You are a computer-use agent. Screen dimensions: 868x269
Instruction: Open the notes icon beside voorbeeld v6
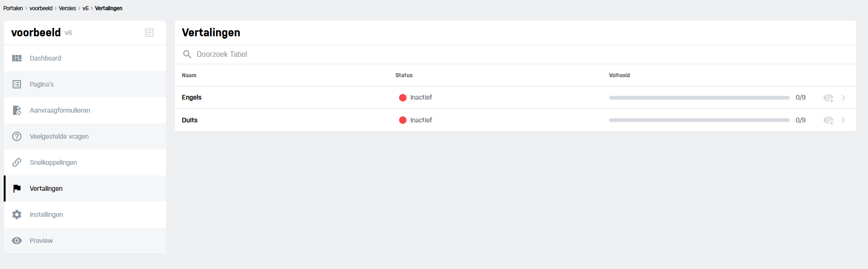pyautogui.click(x=149, y=33)
